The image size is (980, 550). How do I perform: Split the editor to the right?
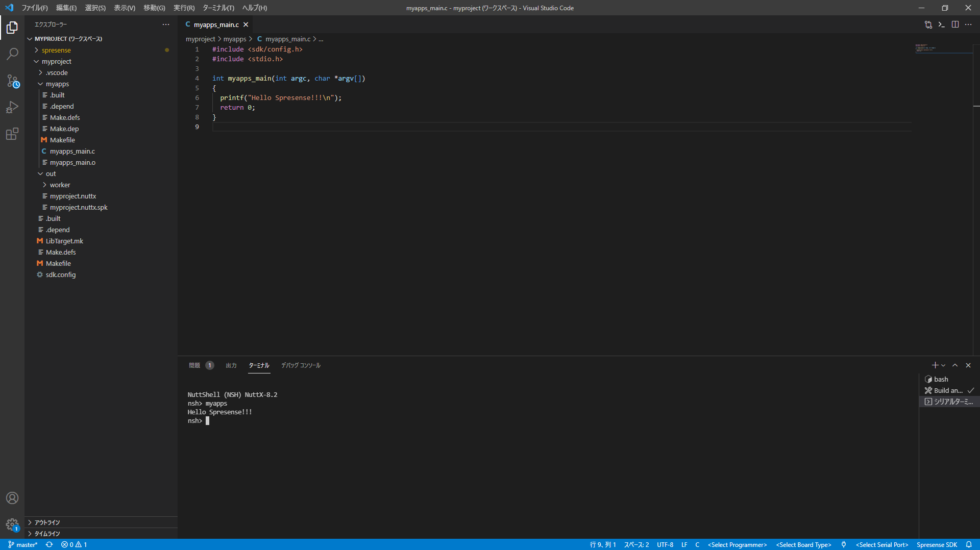955,24
